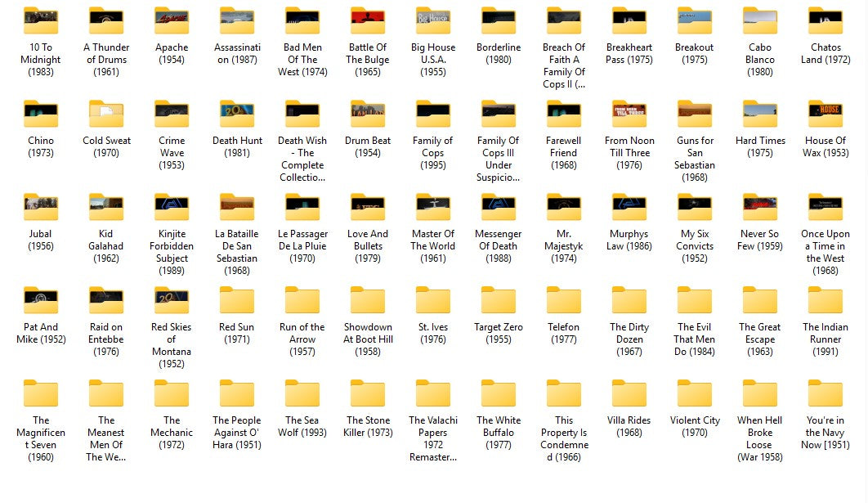Click This Property Is Condemned (1966) folder
This screenshot has width=868, height=503.
click(563, 393)
